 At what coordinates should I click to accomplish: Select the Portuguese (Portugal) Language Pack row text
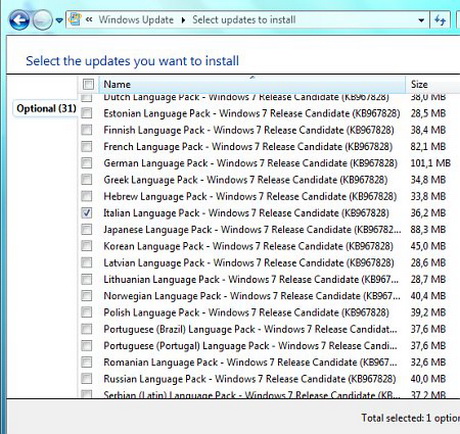pyautogui.click(x=250, y=346)
